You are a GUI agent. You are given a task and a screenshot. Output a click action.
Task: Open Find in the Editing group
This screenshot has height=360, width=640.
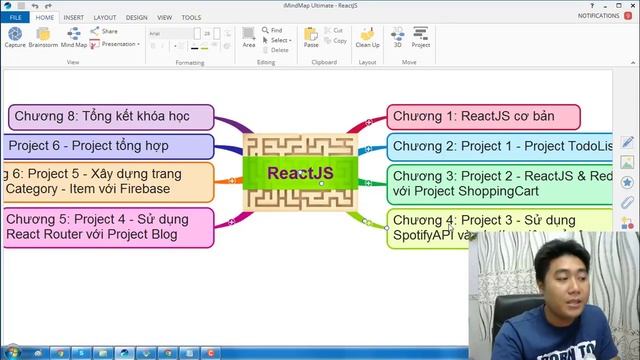pyautogui.click(x=272, y=30)
